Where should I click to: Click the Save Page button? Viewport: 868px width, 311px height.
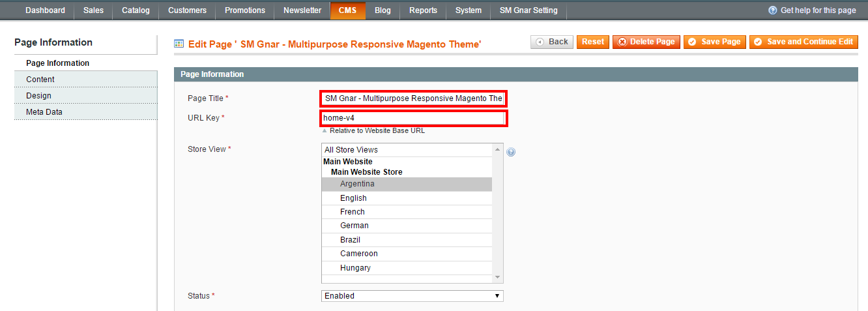pos(715,42)
